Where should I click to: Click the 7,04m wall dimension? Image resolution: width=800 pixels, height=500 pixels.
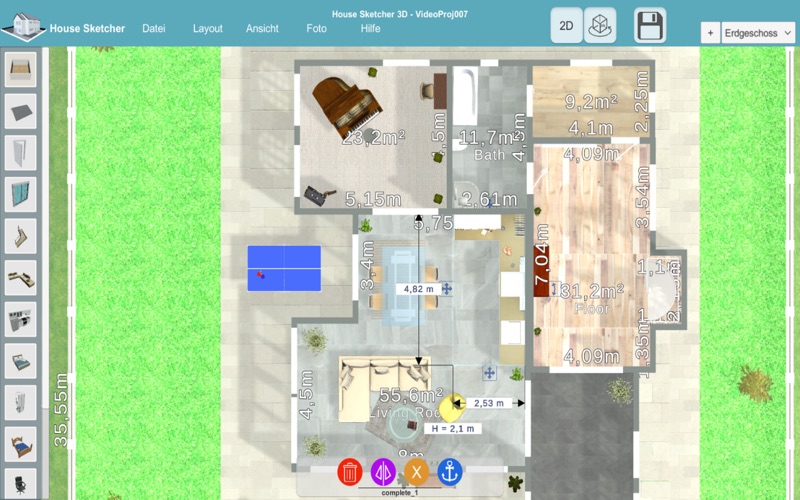541,255
